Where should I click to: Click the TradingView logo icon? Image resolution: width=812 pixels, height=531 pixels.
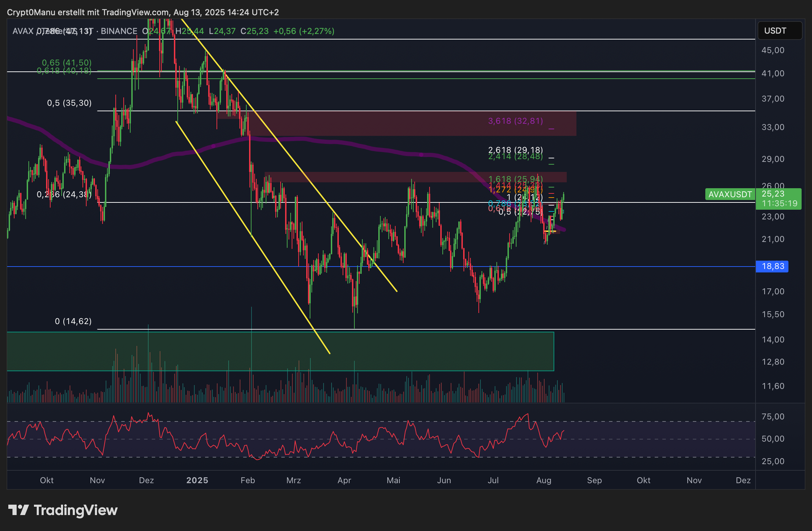click(18, 510)
